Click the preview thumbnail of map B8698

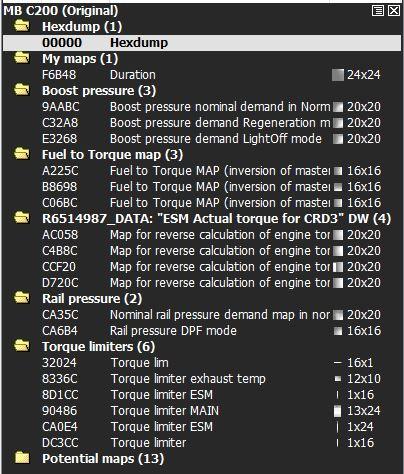(338, 187)
